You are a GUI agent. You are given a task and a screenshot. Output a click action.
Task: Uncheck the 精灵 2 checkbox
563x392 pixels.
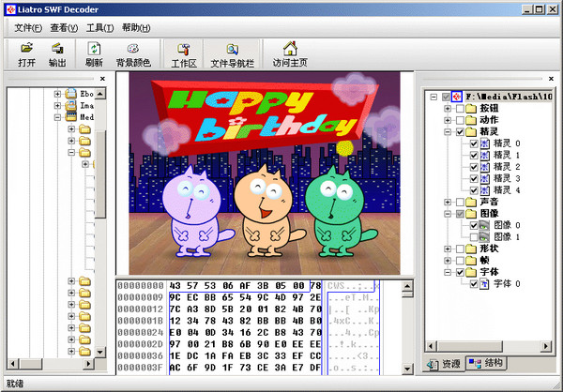474,167
